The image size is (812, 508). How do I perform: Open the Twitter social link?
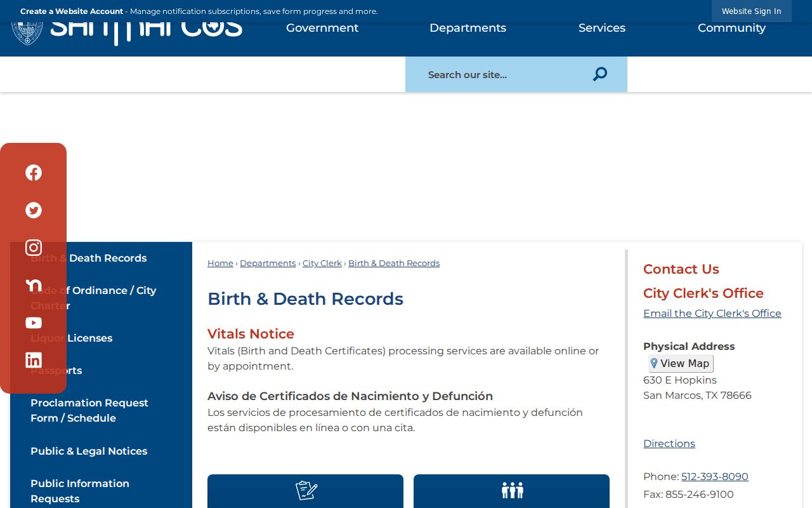coord(34,210)
